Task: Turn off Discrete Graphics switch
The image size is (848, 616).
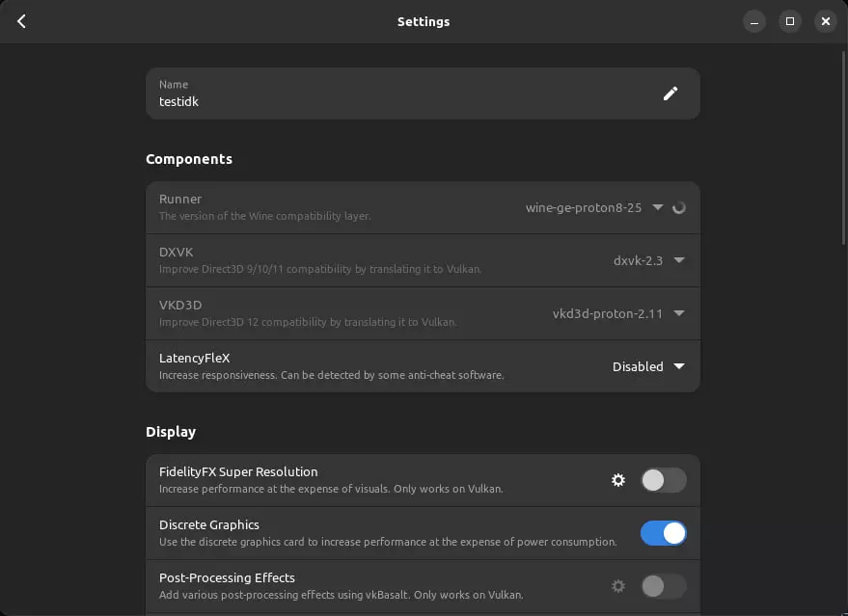Action: tap(664, 533)
